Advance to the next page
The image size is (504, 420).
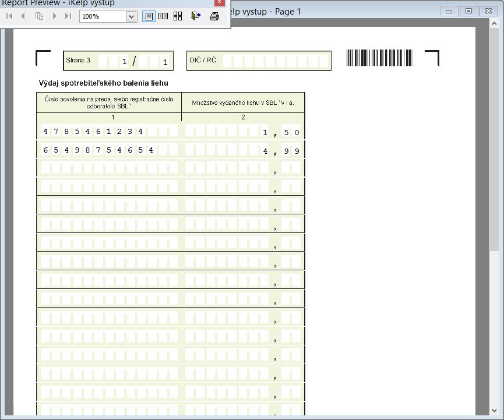pyautogui.click(x=55, y=16)
